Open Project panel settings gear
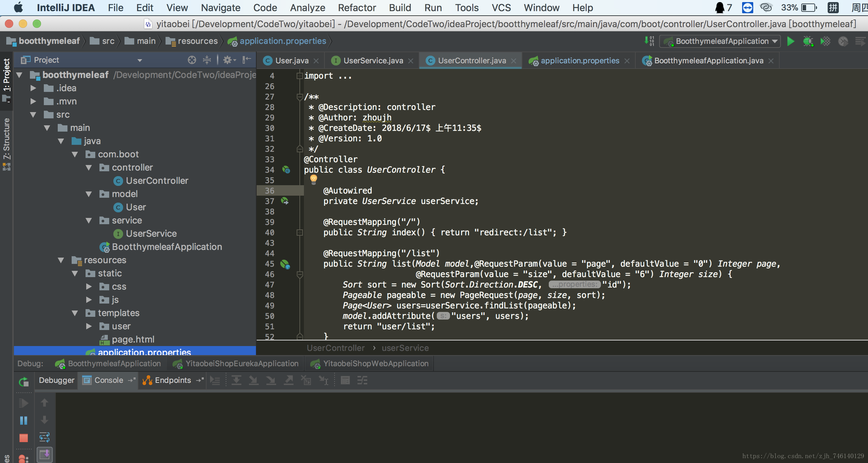The image size is (868, 463). [x=229, y=60]
